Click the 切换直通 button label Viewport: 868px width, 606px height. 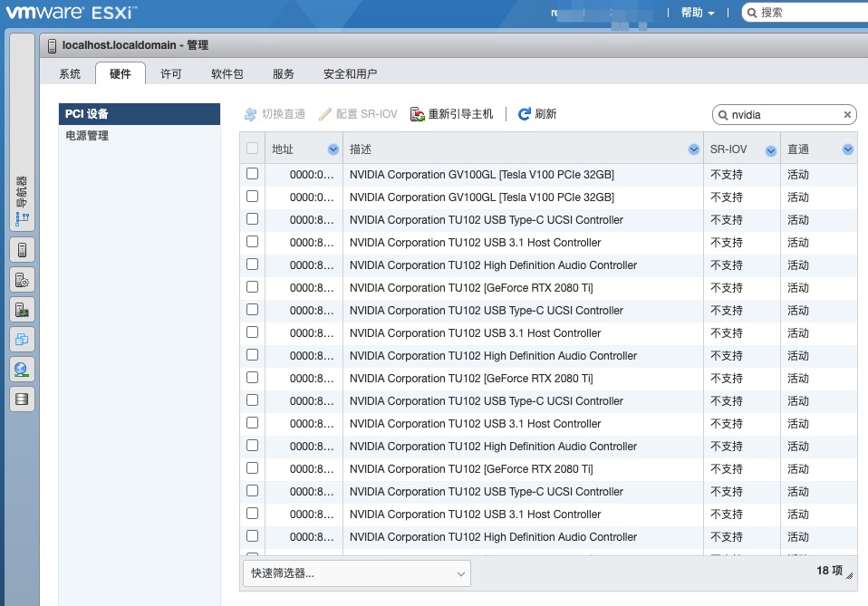(284, 114)
